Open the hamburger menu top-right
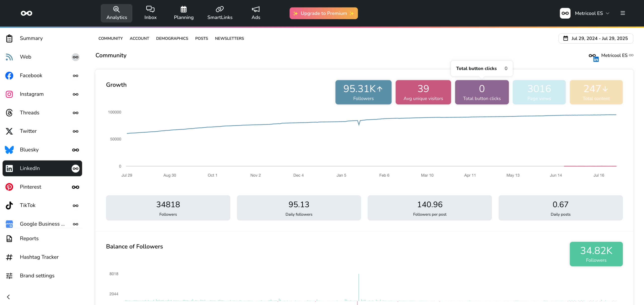The width and height of the screenshot is (644, 305). [x=623, y=13]
